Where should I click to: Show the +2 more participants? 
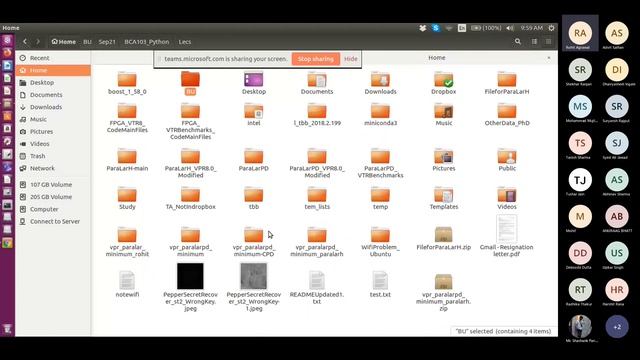(x=617, y=327)
